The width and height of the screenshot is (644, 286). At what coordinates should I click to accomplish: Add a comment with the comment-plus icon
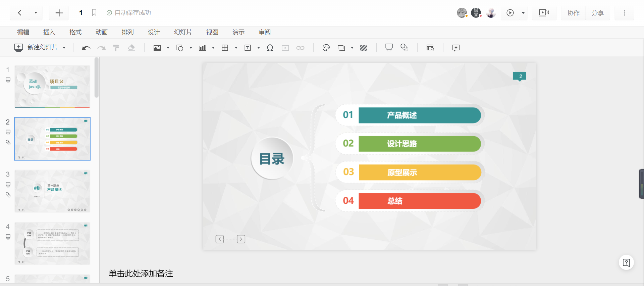point(456,48)
